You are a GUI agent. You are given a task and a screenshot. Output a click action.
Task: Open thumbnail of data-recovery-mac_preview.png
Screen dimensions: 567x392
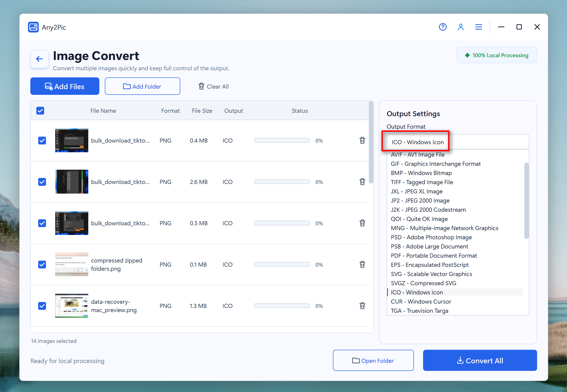point(72,306)
